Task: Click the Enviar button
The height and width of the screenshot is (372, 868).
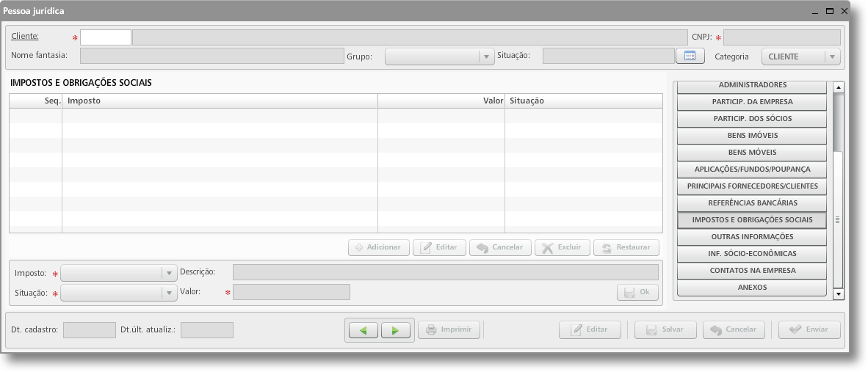Action: tap(809, 329)
